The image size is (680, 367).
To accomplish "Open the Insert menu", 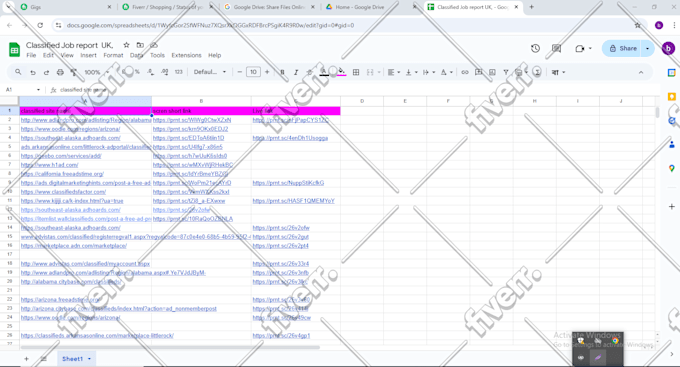I will [x=88, y=55].
